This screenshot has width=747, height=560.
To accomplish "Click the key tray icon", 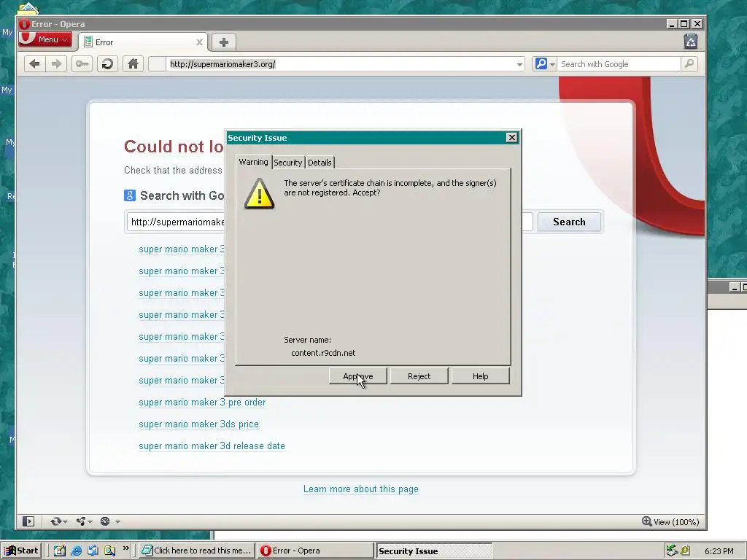I will point(685,551).
